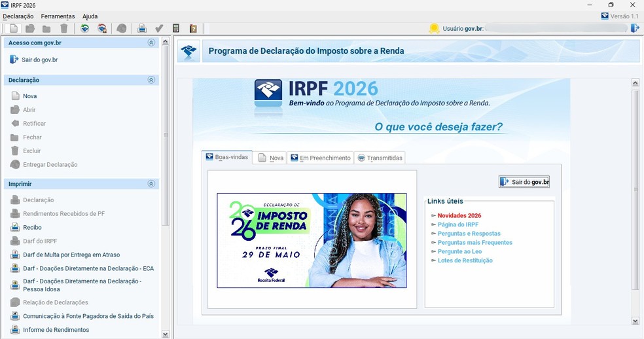This screenshot has height=339, width=644.
Task: Click the close declaration folder toolbar icon
Action: [46, 29]
